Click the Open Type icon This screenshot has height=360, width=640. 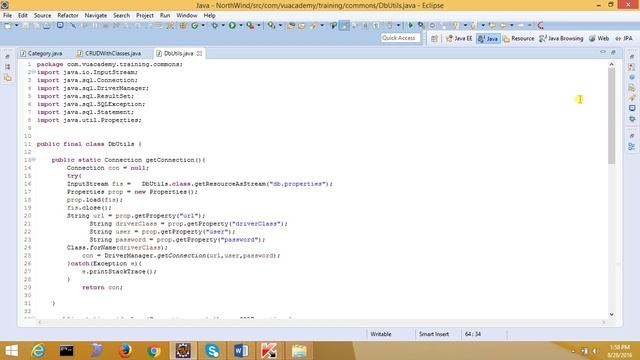pos(291,25)
